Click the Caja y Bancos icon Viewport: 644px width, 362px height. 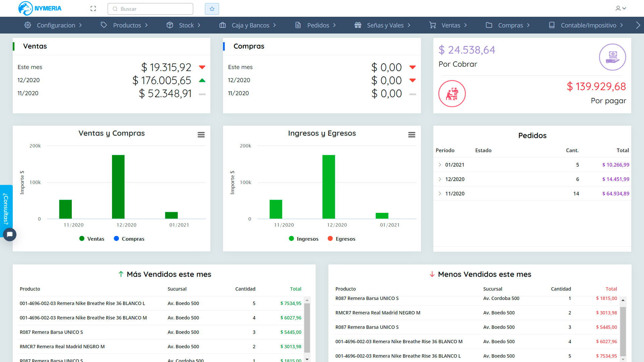(223, 25)
